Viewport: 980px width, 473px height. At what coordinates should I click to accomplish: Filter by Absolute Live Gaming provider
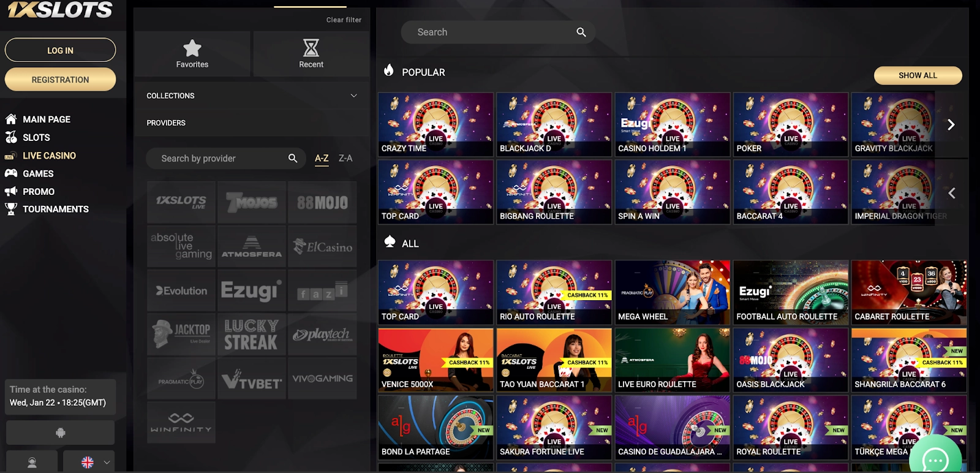[181, 246]
